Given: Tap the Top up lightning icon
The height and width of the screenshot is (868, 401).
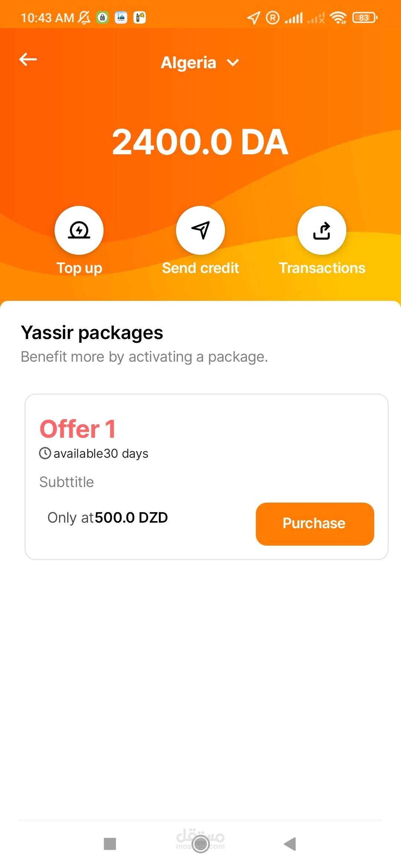Looking at the screenshot, I should (x=79, y=230).
